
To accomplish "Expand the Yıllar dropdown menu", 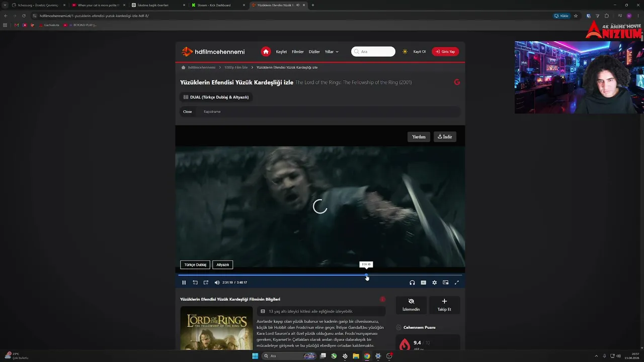I will (x=332, y=51).
